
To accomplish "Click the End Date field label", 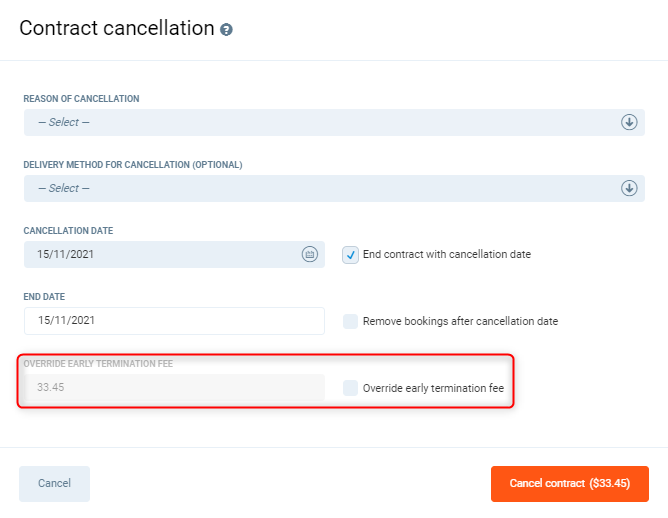I will pos(44,297).
